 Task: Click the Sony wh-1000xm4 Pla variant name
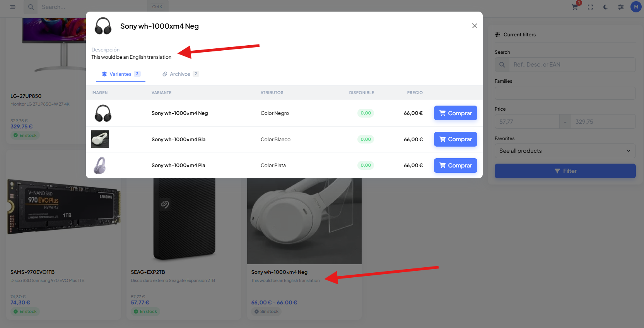tap(178, 165)
